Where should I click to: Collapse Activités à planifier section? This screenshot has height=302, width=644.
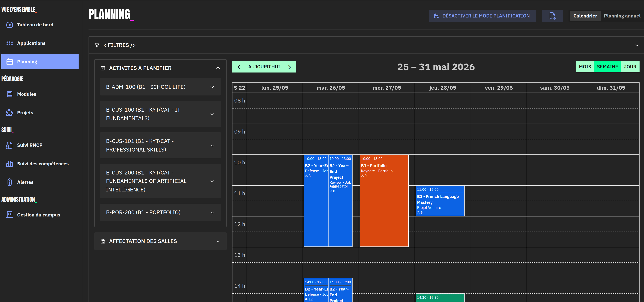(218, 68)
